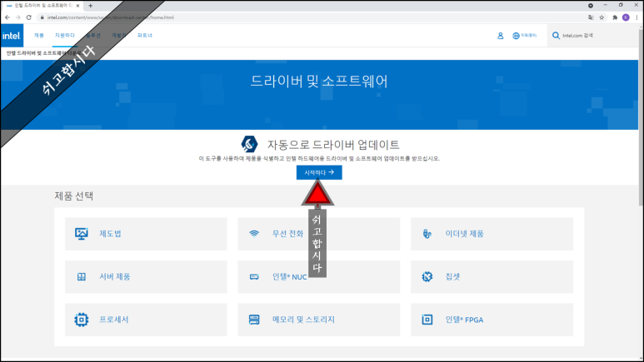Click the ethernet plug icon next to 이더넷 제품
Screen dimensions: 644x362
pyautogui.click(x=427, y=234)
